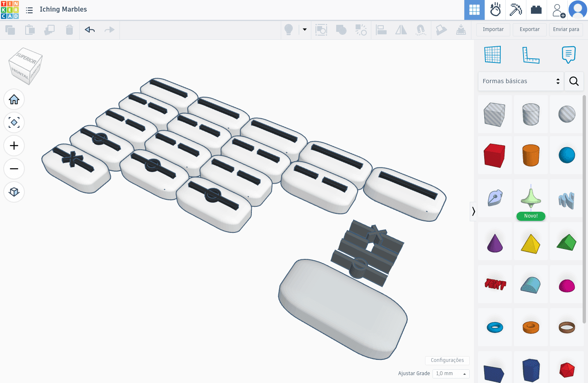
Task: Select the large blank marble in workspace
Action: coord(343,309)
